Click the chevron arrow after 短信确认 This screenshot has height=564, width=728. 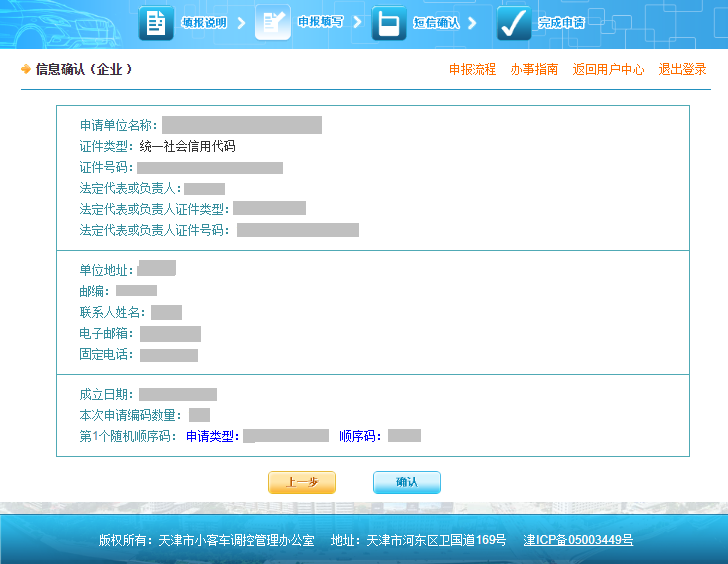(472, 23)
